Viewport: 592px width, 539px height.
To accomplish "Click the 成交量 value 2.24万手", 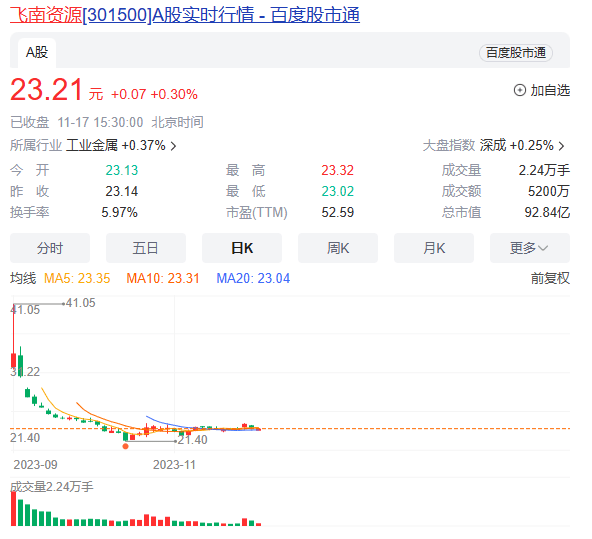I will click(x=544, y=170).
